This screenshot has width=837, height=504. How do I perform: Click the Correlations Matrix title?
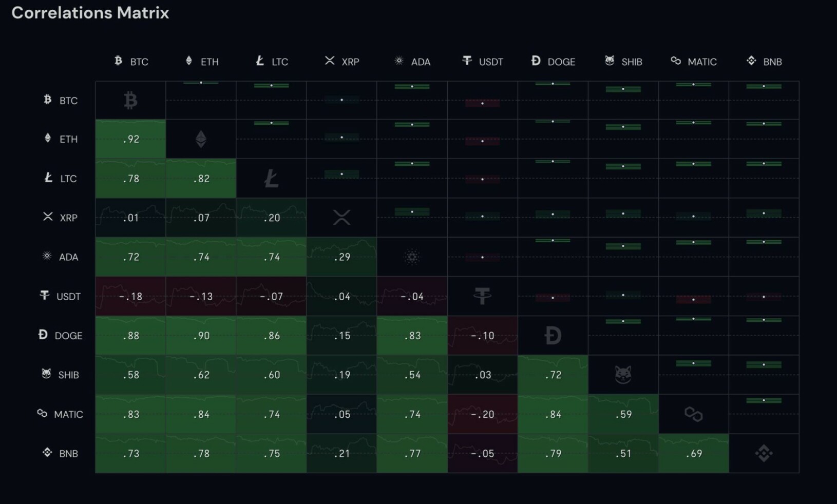click(x=90, y=13)
